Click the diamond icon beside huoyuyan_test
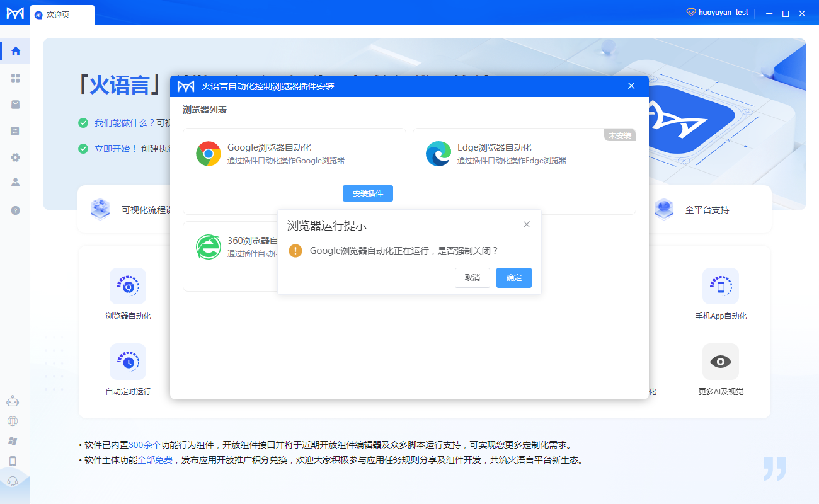Viewport: 819px width, 504px height. pyautogui.click(x=691, y=13)
